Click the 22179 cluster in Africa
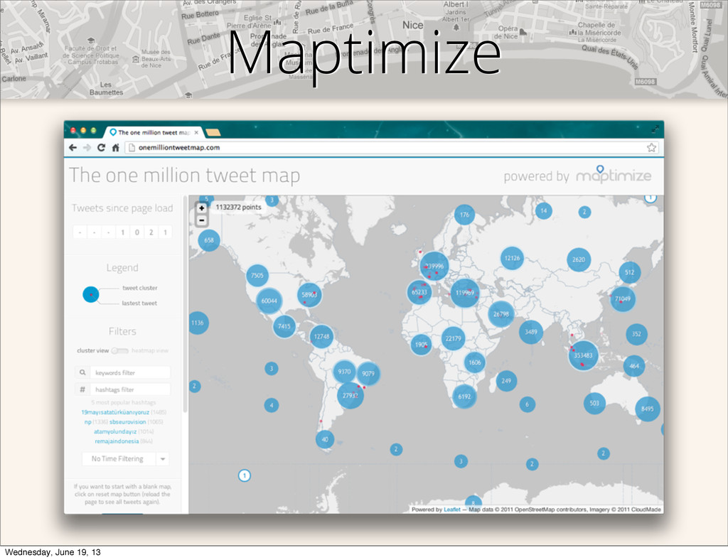This screenshot has width=728, height=560. click(x=453, y=338)
